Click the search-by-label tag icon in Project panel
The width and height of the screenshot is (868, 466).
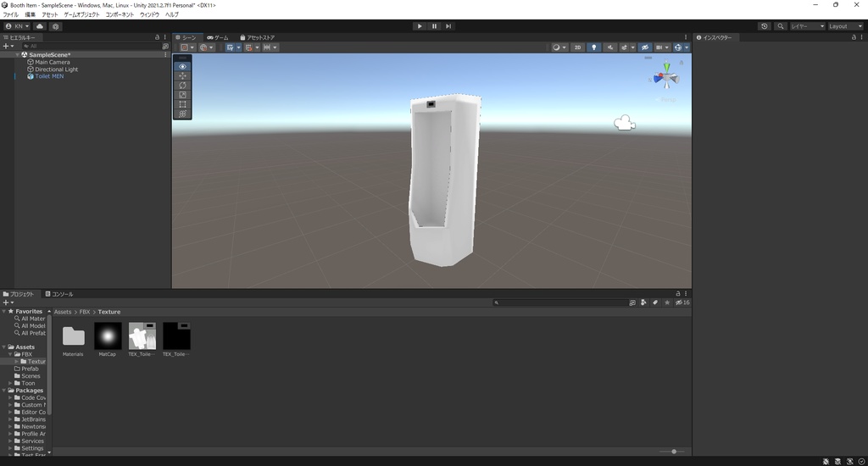click(655, 302)
